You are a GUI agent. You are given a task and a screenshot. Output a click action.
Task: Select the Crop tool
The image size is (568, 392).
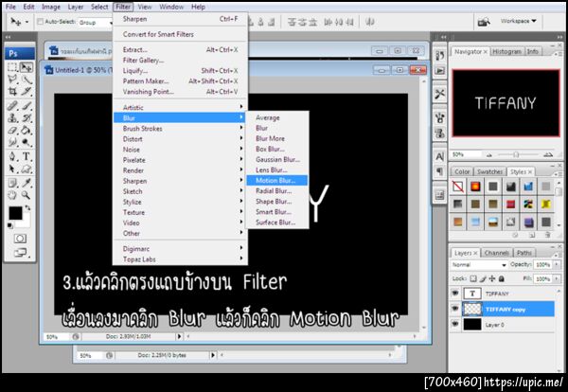click(x=12, y=91)
